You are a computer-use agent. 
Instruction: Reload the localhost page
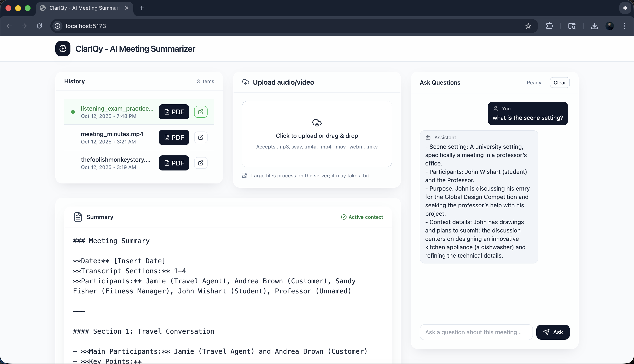[39, 26]
